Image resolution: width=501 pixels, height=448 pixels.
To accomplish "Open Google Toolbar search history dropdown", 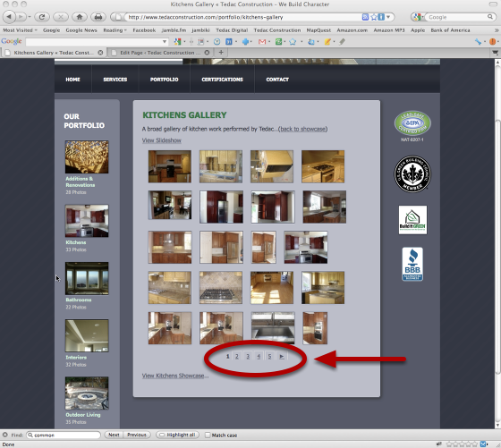I will pos(165,41).
